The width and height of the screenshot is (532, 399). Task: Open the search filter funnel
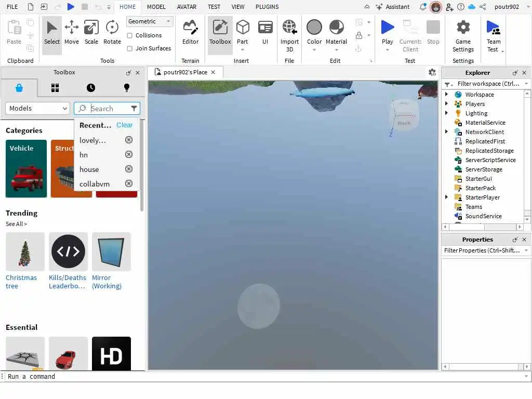coord(134,109)
